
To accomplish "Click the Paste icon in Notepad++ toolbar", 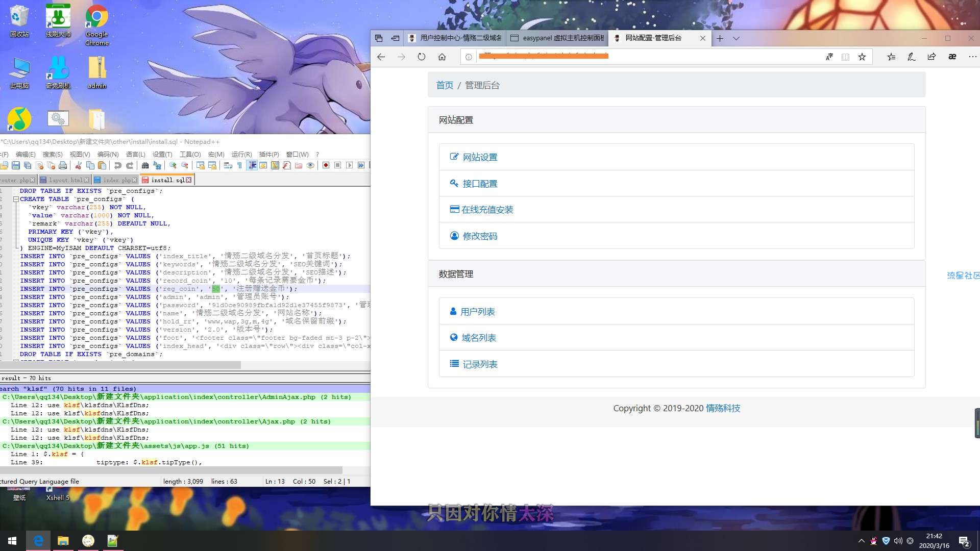I will (102, 165).
